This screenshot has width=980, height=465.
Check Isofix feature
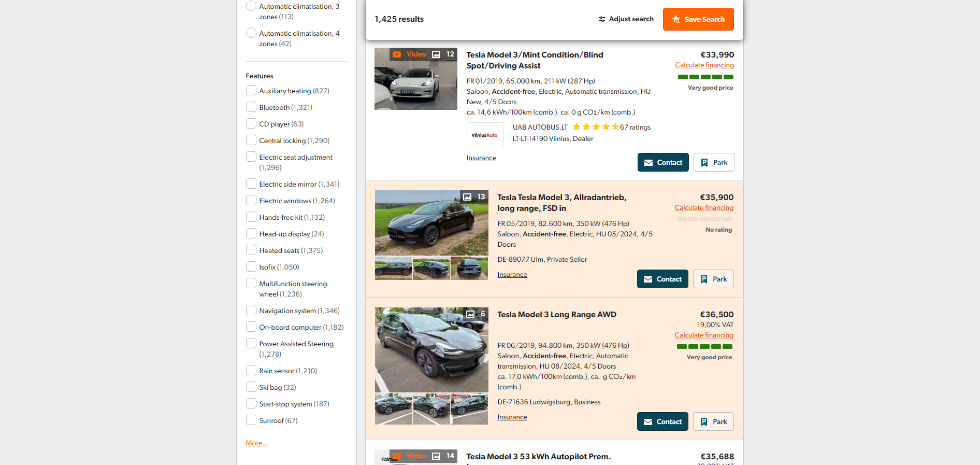[x=251, y=267]
